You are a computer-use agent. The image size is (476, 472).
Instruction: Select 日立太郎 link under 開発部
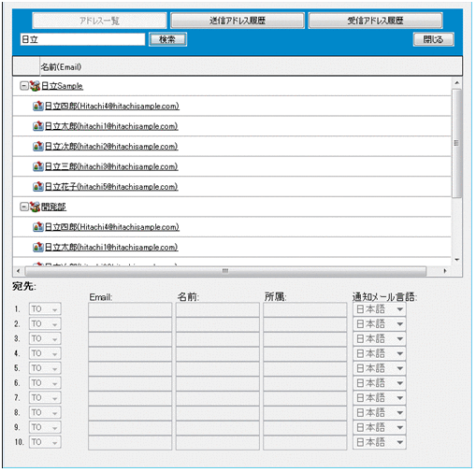111,247
